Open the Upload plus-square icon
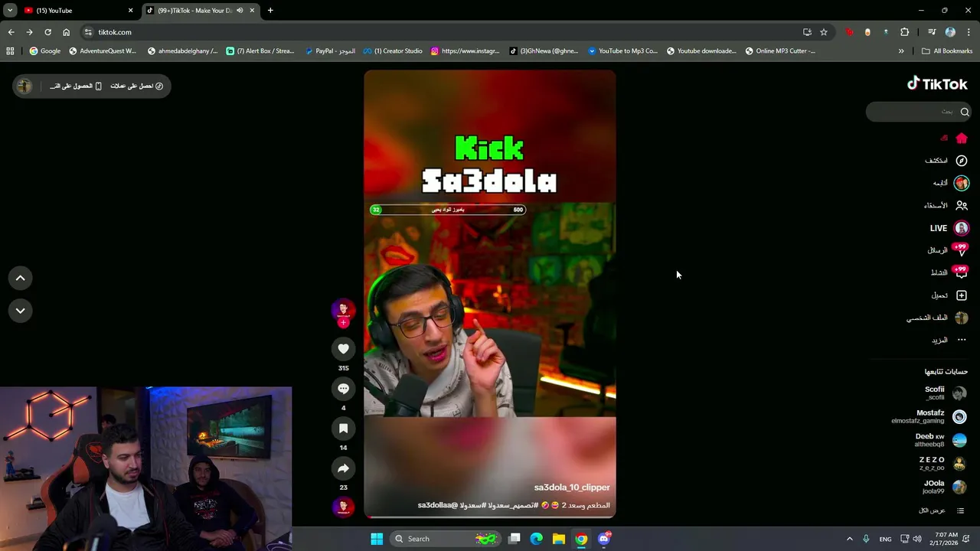980x551 pixels. coord(962,295)
